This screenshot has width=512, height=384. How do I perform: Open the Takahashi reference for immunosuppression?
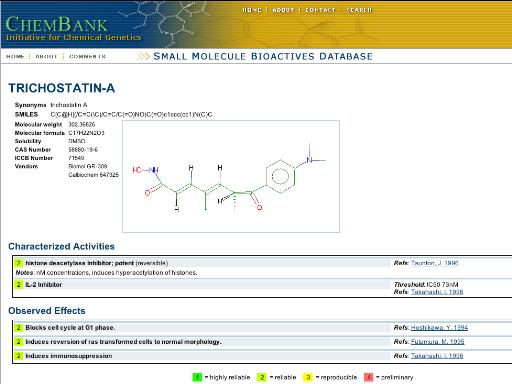tap(437, 356)
